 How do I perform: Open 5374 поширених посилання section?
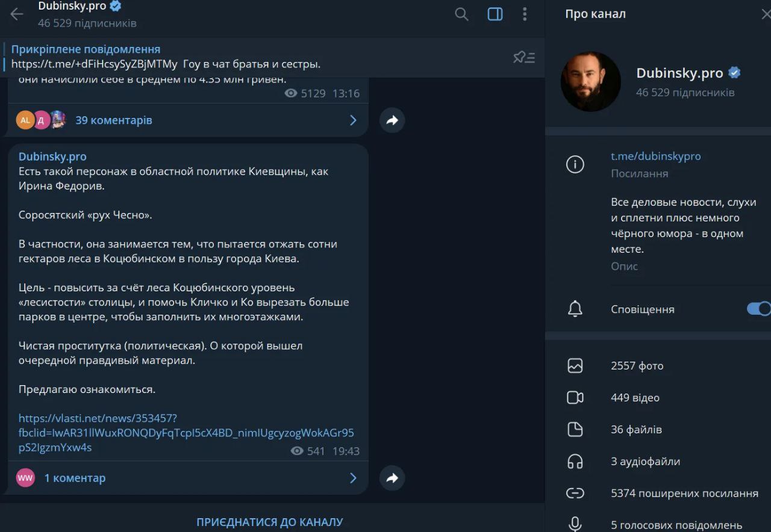point(684,493)
